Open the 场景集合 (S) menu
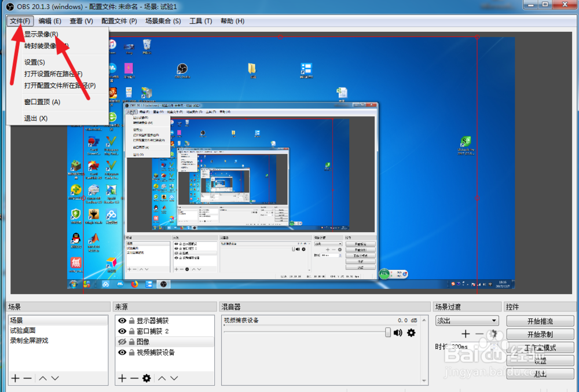The width and height of the screenshot is (579, 392). [x=163, y=21]
